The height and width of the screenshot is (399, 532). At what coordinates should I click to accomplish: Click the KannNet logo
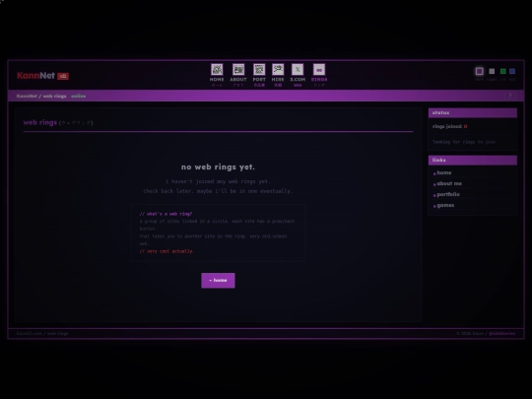[36, 76]
